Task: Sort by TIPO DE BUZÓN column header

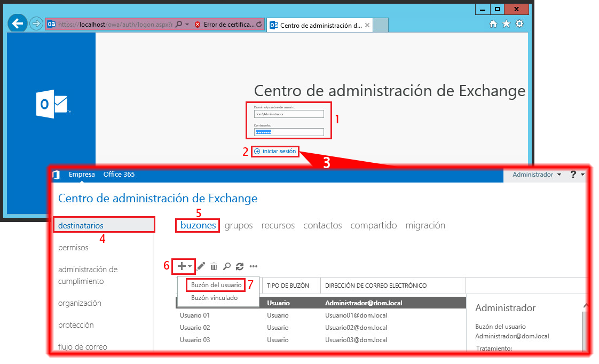Action: click(x=288, y=286)
